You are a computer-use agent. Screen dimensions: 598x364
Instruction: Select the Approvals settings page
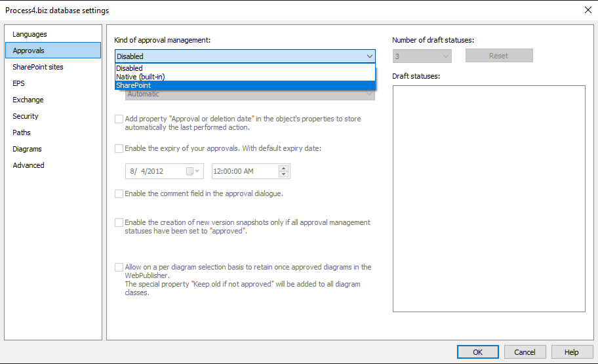pos(53,51)
